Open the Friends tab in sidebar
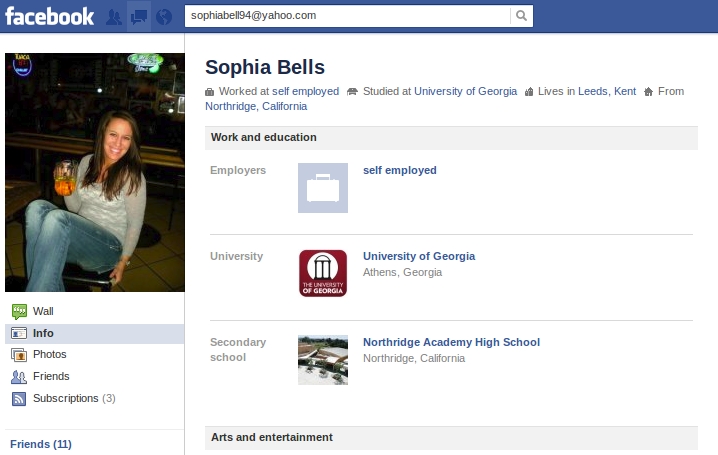718x455 pixels. pos(51,376)
